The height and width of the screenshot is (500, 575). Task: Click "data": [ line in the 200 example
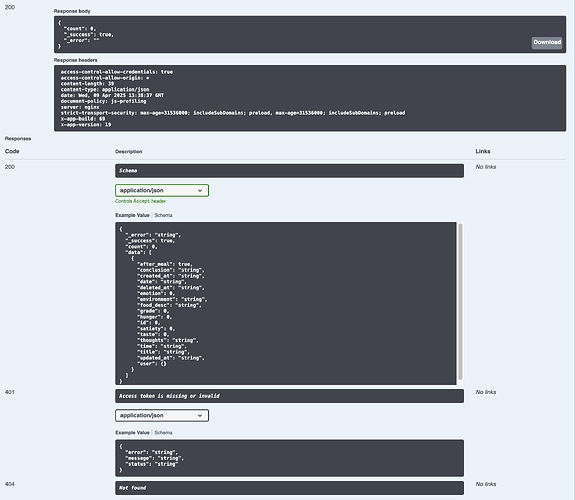pyautogui.click(x=139, y=252)
